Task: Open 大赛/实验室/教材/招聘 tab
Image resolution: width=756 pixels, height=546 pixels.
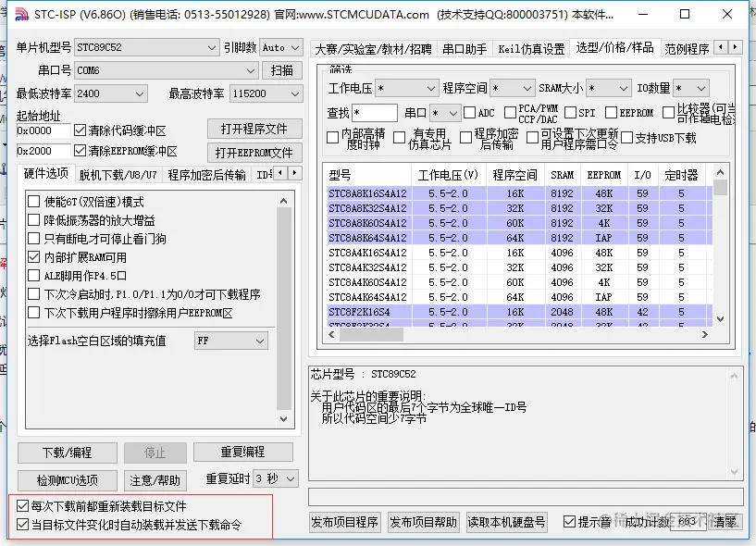Action: tap(373, 49)
